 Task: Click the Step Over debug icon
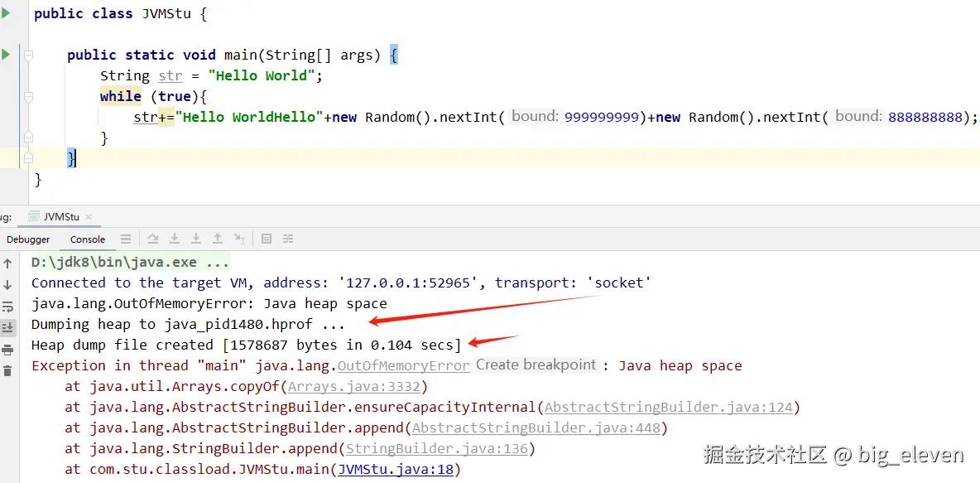[153, 239]
